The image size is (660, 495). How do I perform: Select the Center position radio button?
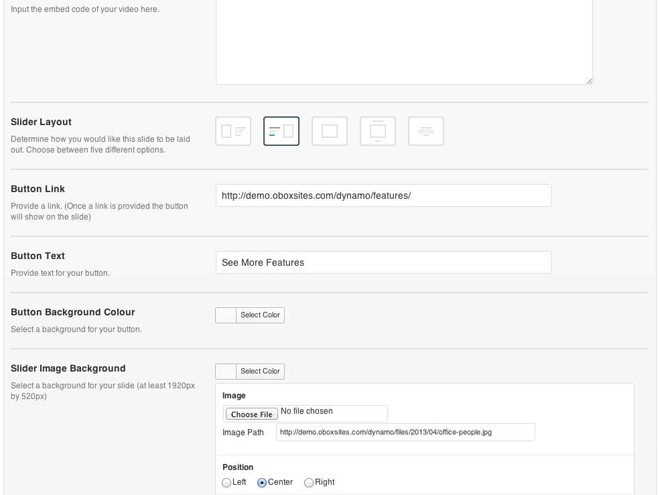[262, 482]
